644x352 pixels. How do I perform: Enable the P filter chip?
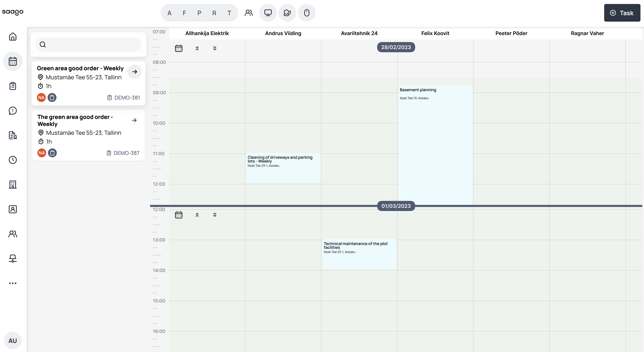coord(199,13)
